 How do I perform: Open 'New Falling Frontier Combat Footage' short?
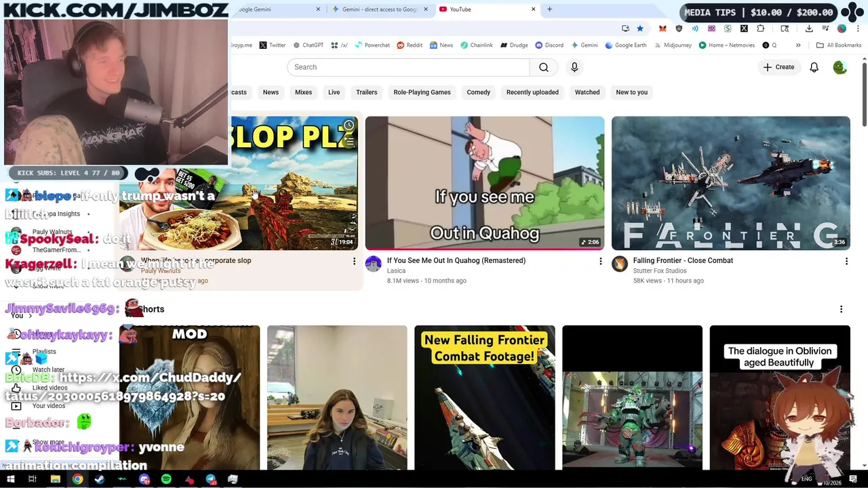(x=484, y=397)
